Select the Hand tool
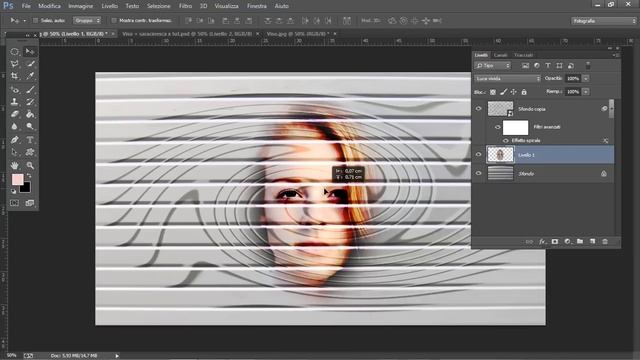 14,165
